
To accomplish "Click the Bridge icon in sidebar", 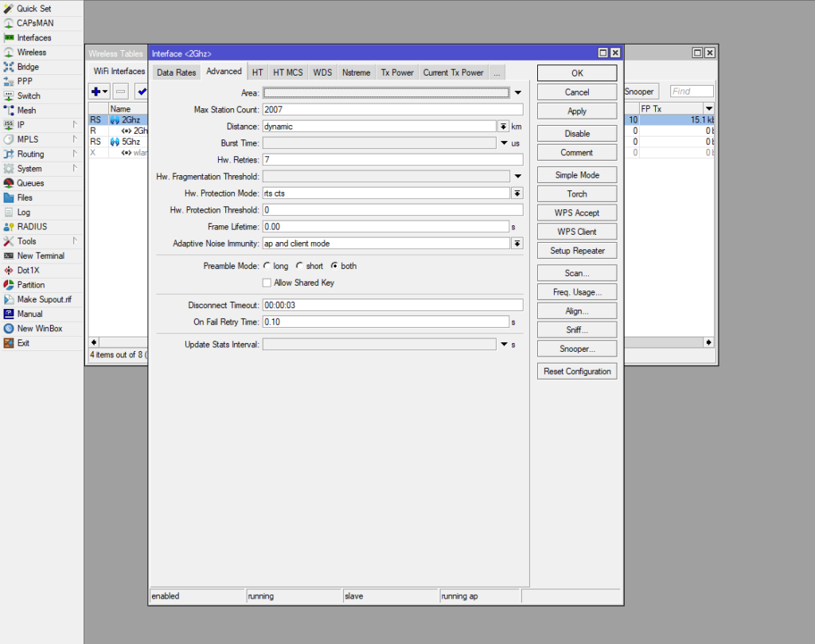I will click(9, 67).
